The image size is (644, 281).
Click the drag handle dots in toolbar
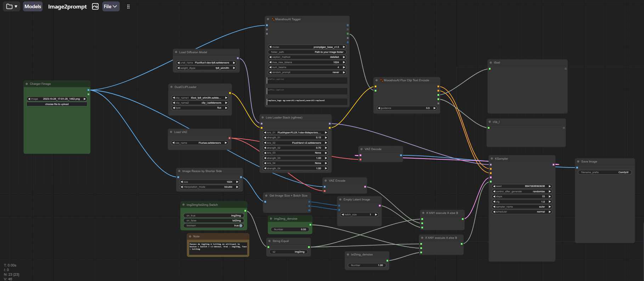click(x=128, y=6)
